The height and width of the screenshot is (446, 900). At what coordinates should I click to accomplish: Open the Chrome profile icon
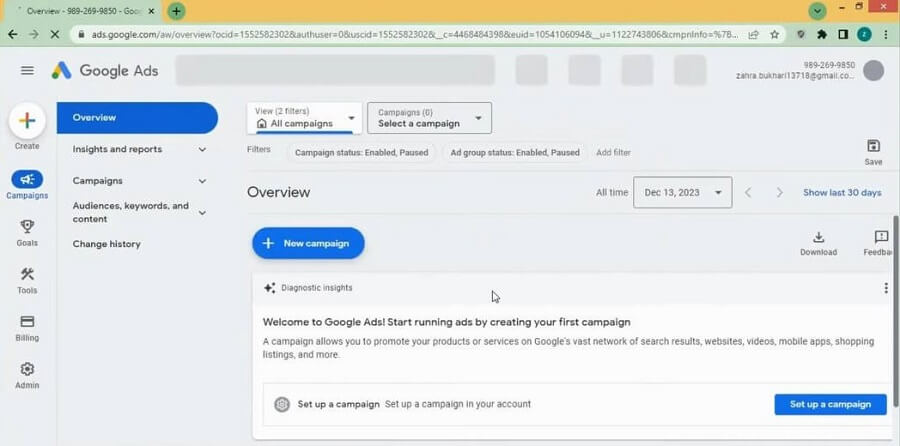[864, 34]
